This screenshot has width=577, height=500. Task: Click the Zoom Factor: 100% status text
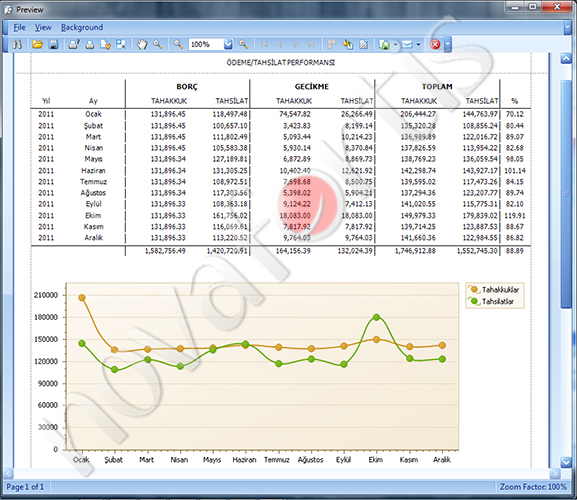pos(533,487)
